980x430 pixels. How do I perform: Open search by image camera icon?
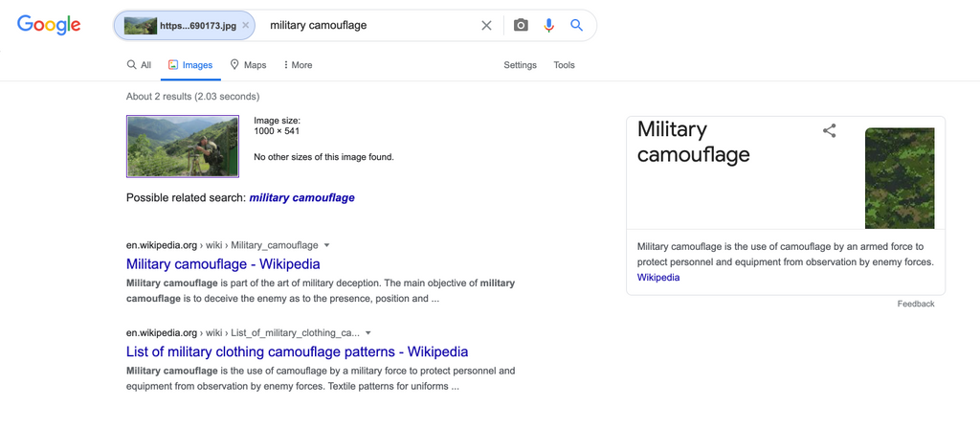coord(521,26)
